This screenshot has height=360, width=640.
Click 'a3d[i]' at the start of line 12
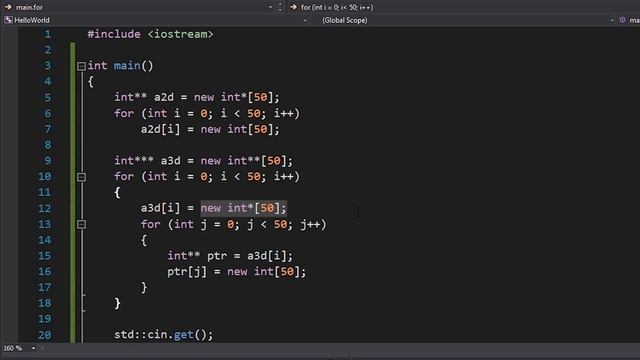coord(160,208)
